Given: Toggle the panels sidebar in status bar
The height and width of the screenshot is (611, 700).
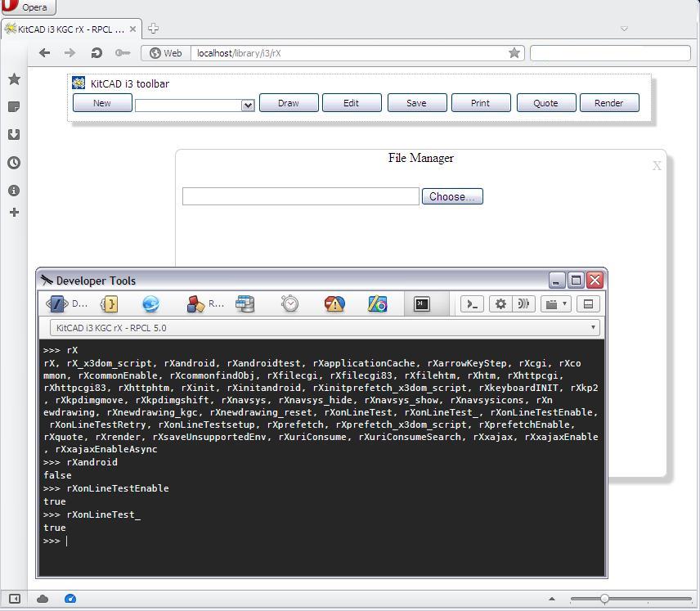Looking at the screenshot, I should [14, 599].
